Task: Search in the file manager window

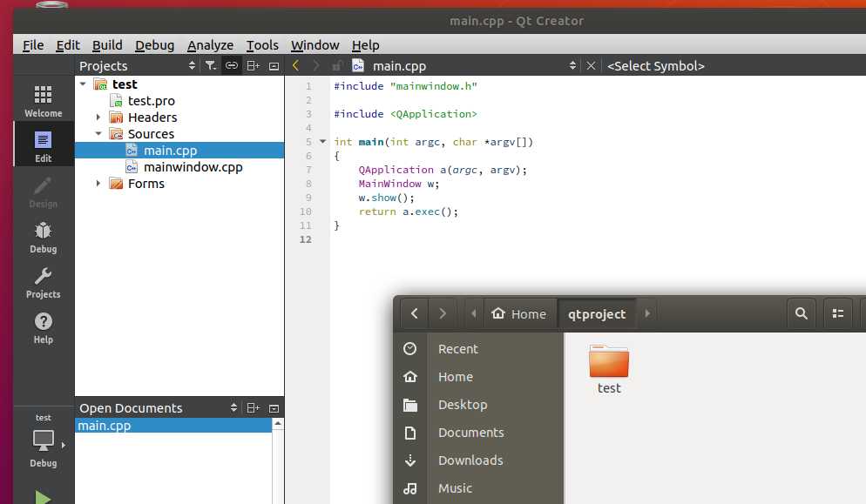Action: point(802,313)
